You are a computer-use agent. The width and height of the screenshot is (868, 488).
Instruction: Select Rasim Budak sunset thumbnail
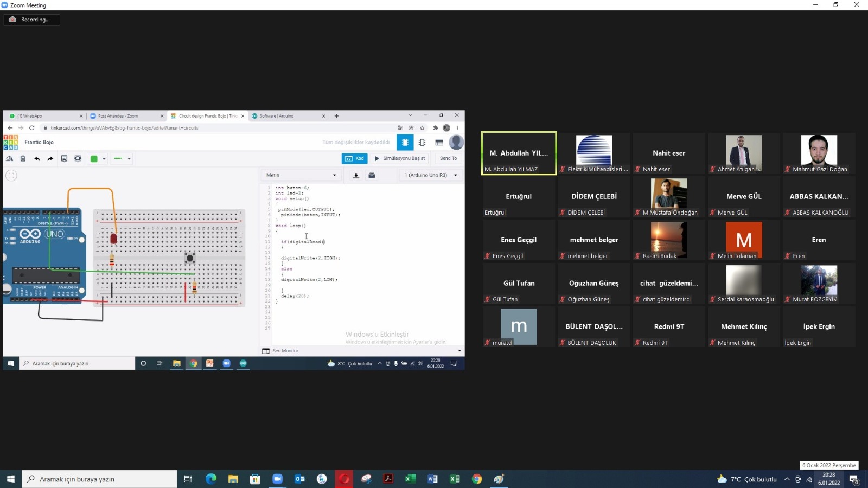[x=669, y=239]
